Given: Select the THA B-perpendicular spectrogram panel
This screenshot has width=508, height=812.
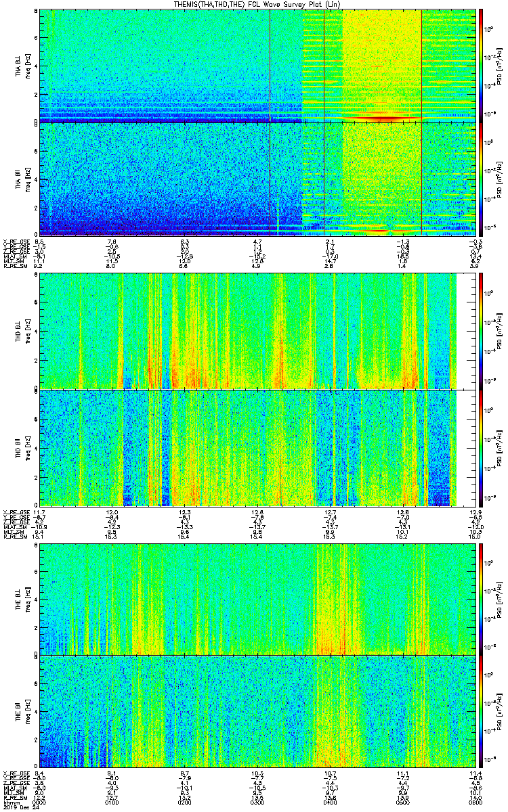Looking at the screenshot, I should click(x=257, y=65).
